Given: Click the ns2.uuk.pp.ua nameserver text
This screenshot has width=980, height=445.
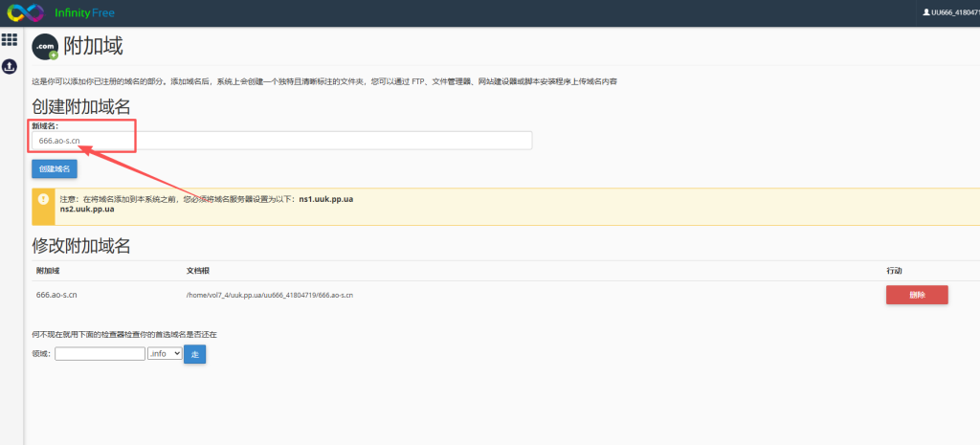Looking at the screenshot, I should (87, 210).
